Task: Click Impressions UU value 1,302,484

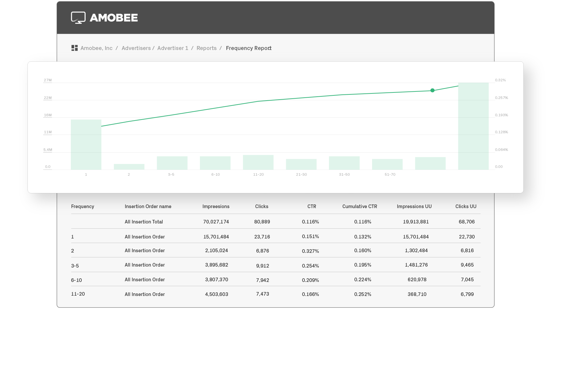Action: coord(416,251)
